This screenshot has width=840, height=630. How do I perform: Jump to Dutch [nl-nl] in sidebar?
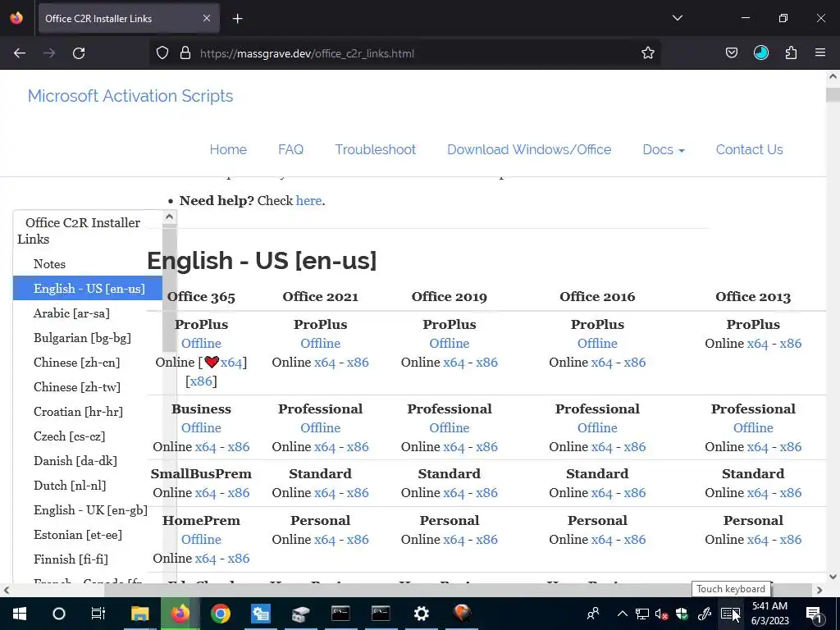pyautogui.click(x=70, y=486)
